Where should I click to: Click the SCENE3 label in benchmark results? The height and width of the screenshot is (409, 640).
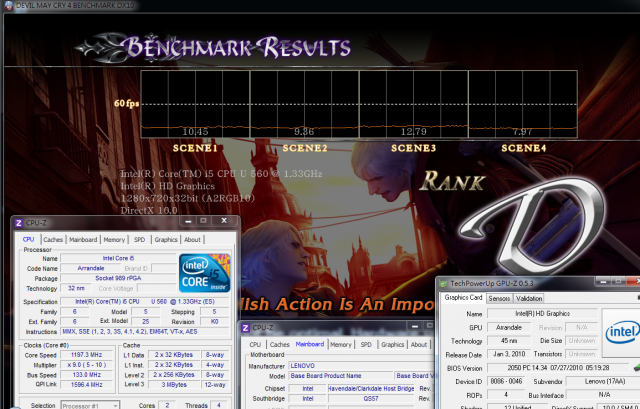(413, 148)
